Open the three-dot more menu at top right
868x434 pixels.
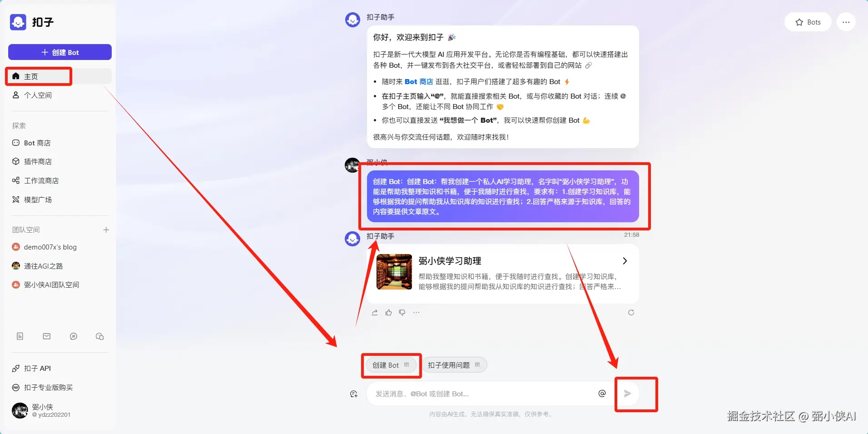pos(846,22)
